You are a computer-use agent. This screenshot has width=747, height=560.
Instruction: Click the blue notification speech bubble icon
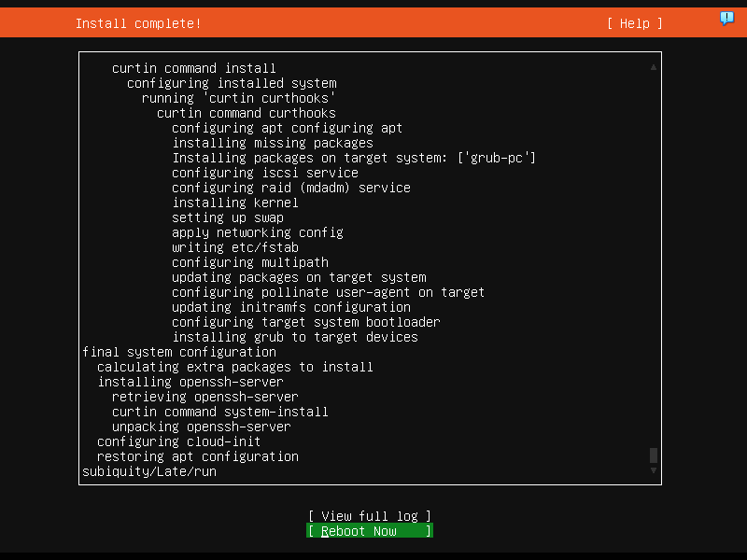point(726,19)
